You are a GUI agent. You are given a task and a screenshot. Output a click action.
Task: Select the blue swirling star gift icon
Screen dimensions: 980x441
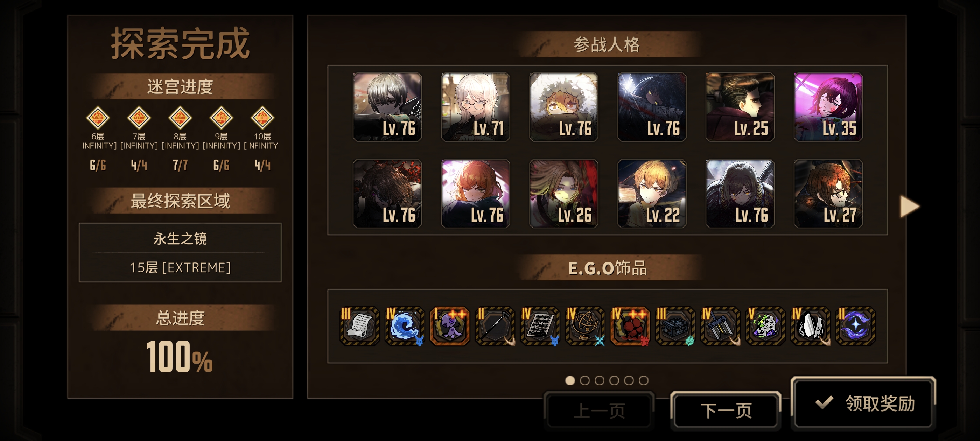coord(856,326)
